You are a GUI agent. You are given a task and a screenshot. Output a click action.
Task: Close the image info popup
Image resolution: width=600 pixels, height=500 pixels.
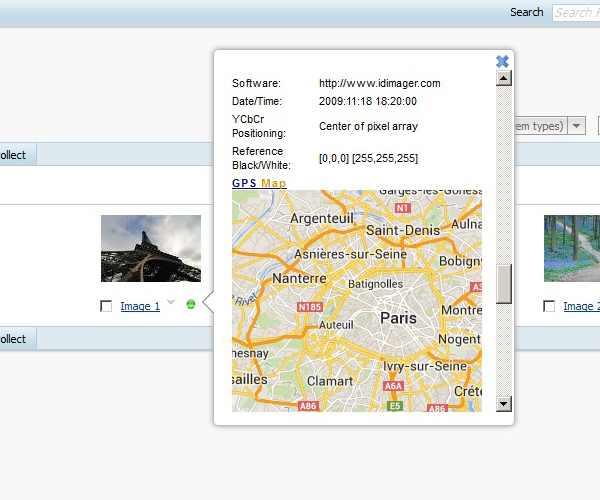click(x=502, y=61)
